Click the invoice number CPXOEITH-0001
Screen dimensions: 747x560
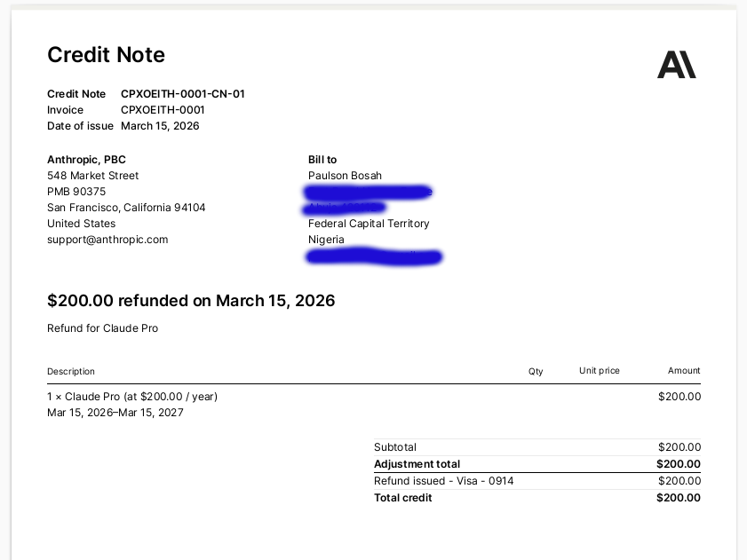coord(163,110)
